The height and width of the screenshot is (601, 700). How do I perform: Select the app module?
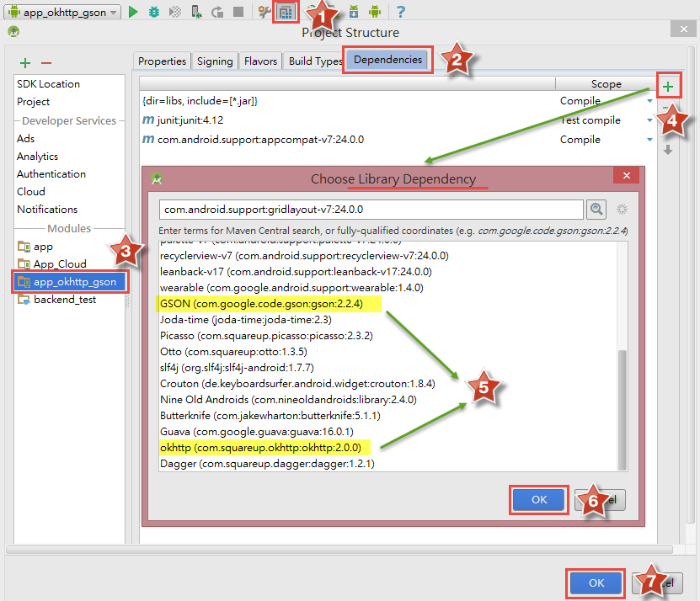43,247
